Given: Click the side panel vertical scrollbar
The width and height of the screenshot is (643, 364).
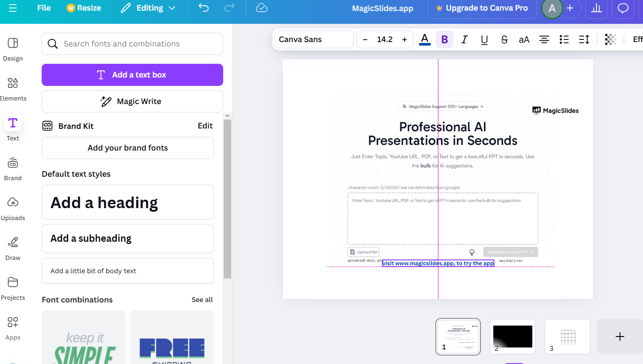Looking at the screenshot, I should [x=227, y=199].
